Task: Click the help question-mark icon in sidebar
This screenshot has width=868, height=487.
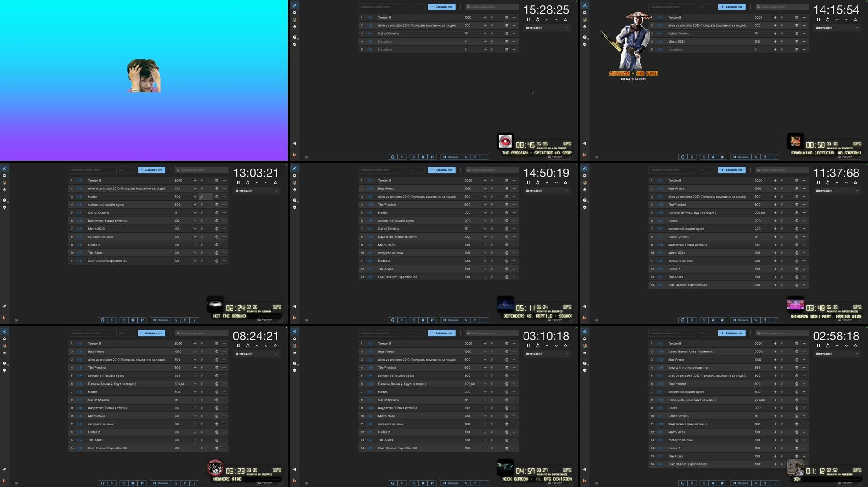Action: (x=4, y=200)
